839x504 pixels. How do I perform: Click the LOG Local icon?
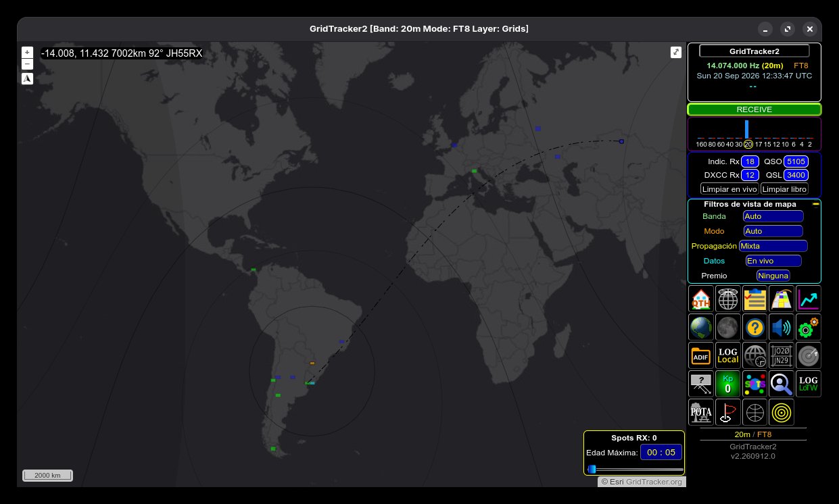click(728, 355)
